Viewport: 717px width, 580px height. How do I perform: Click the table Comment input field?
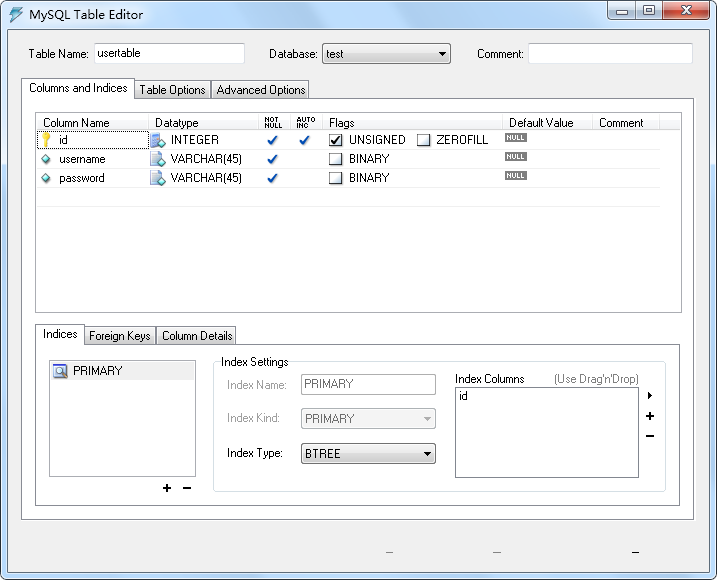click(x=610, y=54)
